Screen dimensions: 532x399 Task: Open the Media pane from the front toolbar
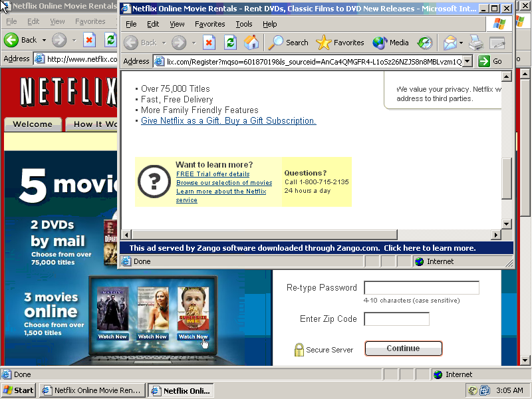coord(390,43)
